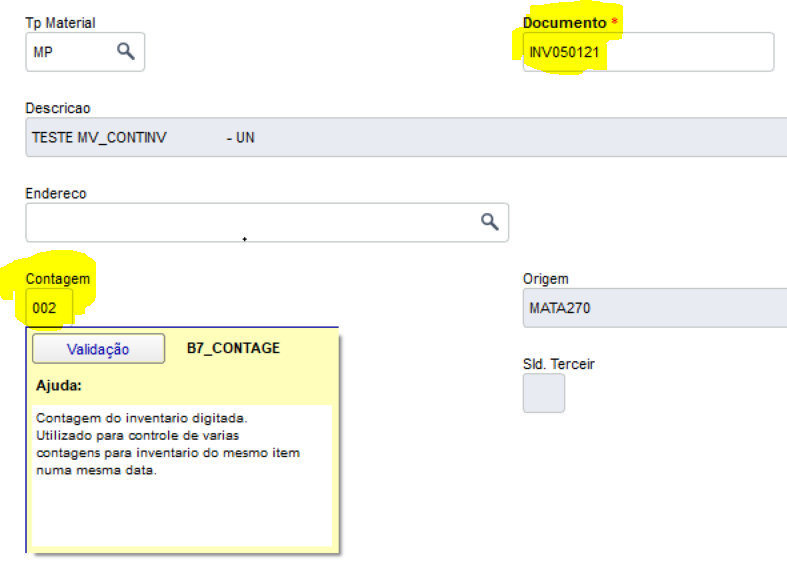787x576 pixels.
Task: Click the Origem field showing MATA270
Action: [x=655, y=308]
